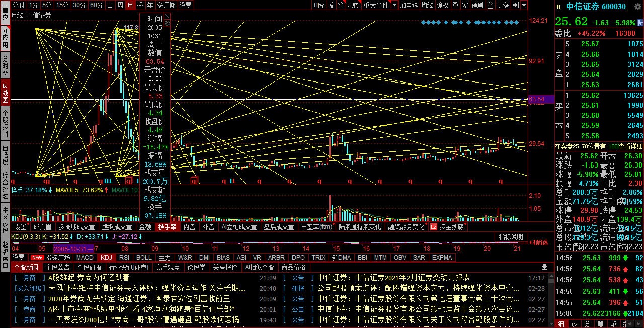Click the 加自选 button
The height and width of the screenshot is (328, 644).
409,5
